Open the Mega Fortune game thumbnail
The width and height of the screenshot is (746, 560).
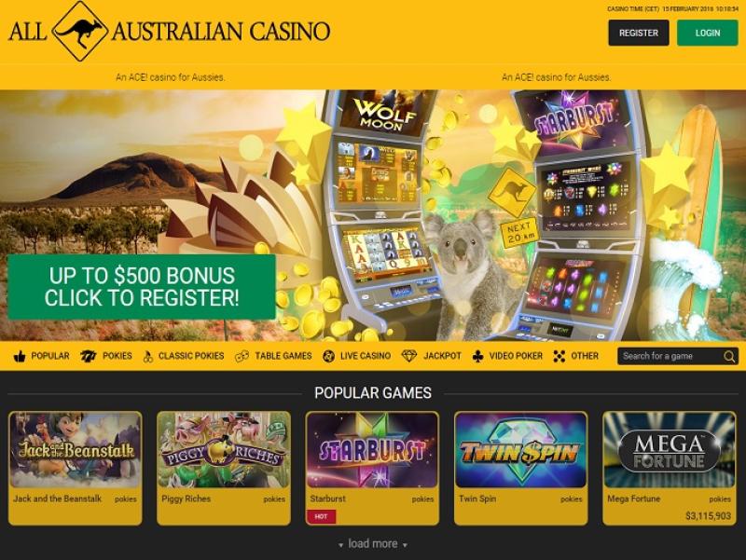[x=669, y=450]
